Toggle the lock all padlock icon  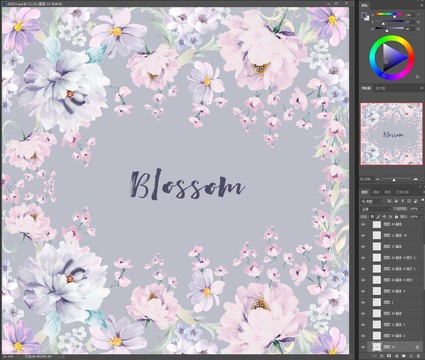click(396, 217)
